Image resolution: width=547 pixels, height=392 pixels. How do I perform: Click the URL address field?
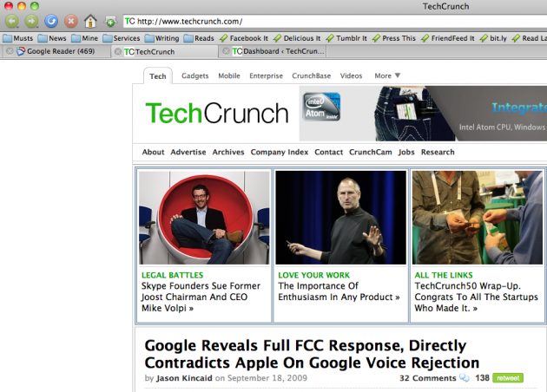(x=335, y=22)
